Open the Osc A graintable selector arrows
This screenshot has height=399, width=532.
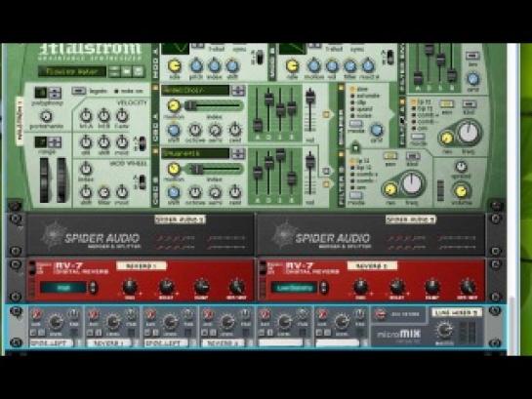pyautogui.click(x=238, y=91)
